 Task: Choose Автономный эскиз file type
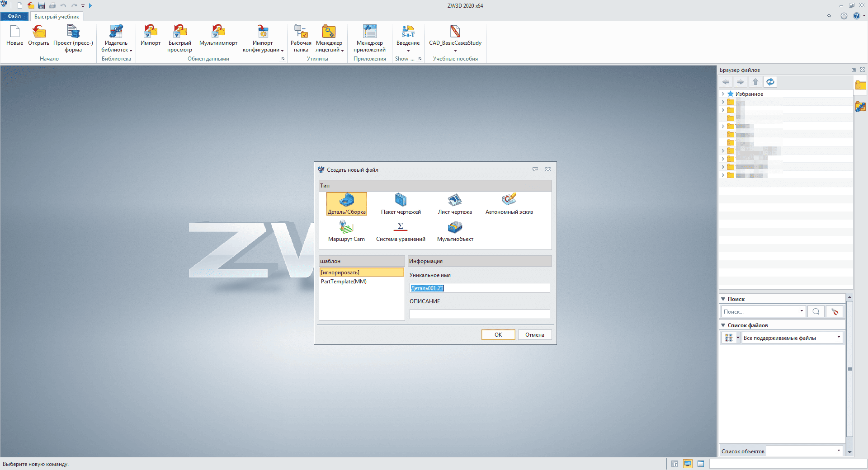(x=509, y=204)
